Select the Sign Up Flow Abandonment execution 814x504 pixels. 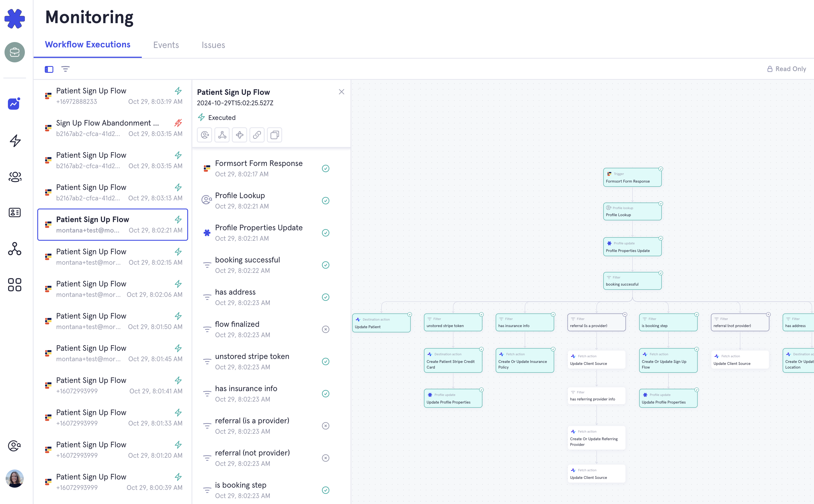pos(113,128)
